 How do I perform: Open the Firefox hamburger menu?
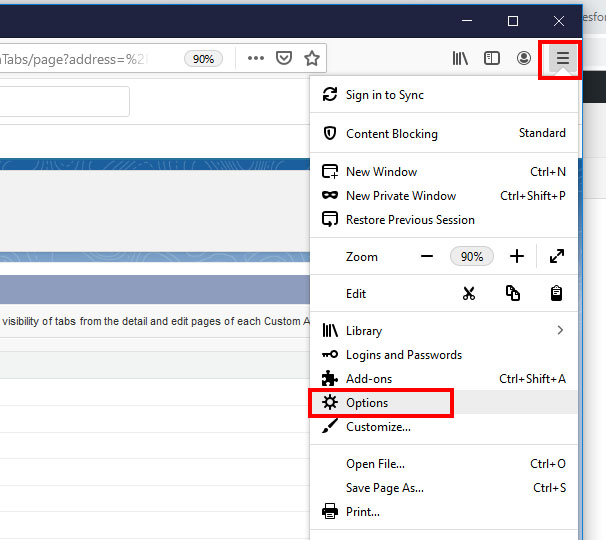click(x=562, y=59)
